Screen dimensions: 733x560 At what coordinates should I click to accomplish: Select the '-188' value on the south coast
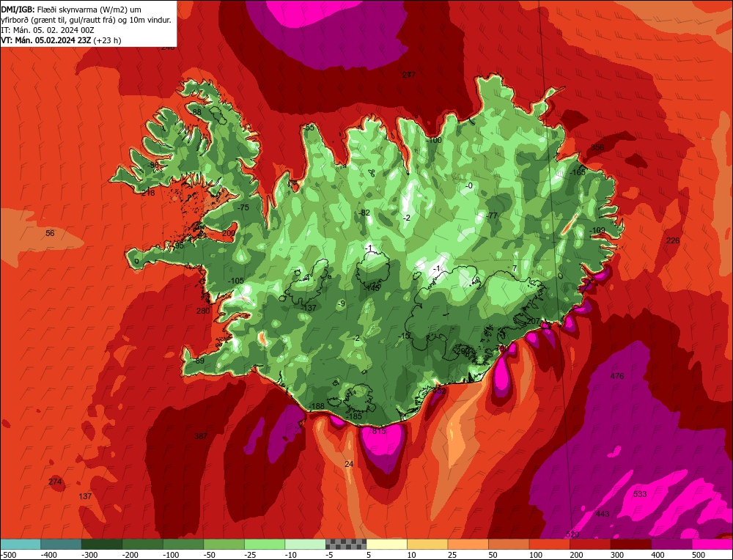pyautogui.click(x=317, y=406)
